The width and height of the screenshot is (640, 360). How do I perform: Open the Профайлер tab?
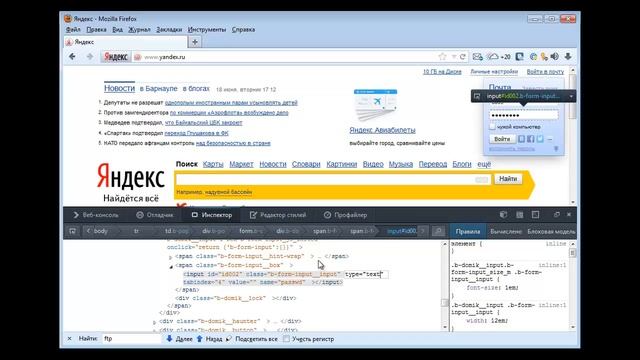pos(345,215)
